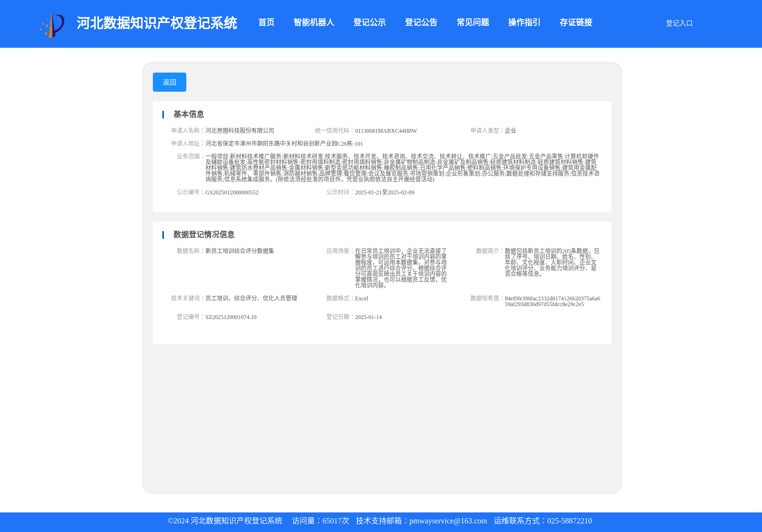Click the system logo icon in header
This screenshot has height=532, width=762.
click(x=52, y=25)
